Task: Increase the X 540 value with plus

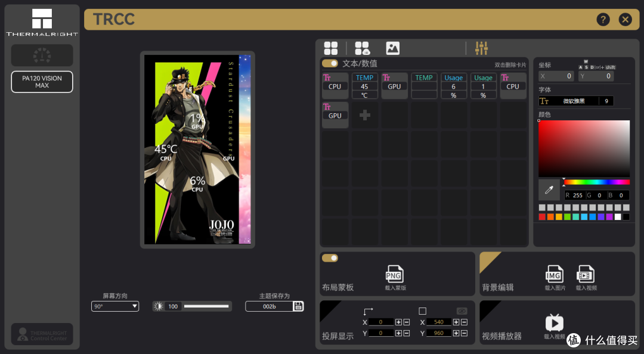Action: 456,322
